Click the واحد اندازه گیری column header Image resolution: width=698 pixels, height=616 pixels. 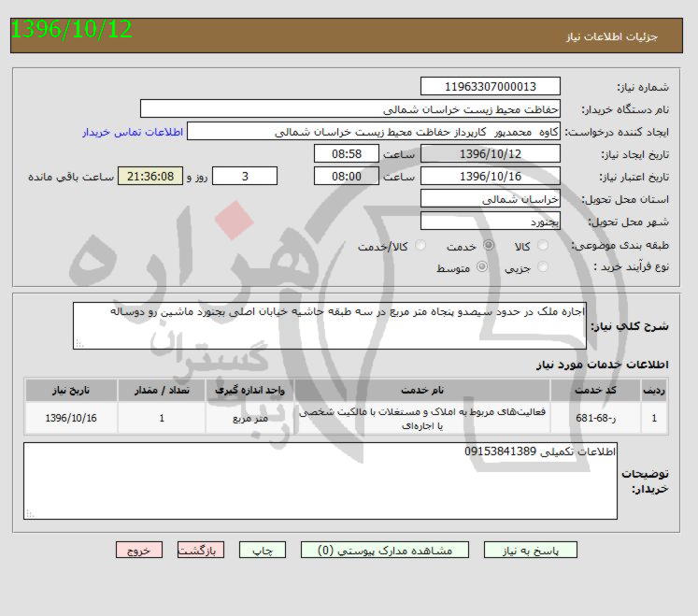(249, 390)
